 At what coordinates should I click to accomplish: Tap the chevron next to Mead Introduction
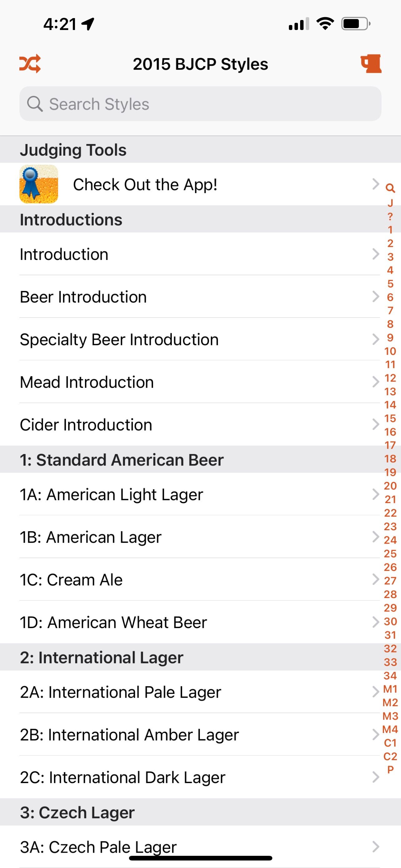point(375,382)
